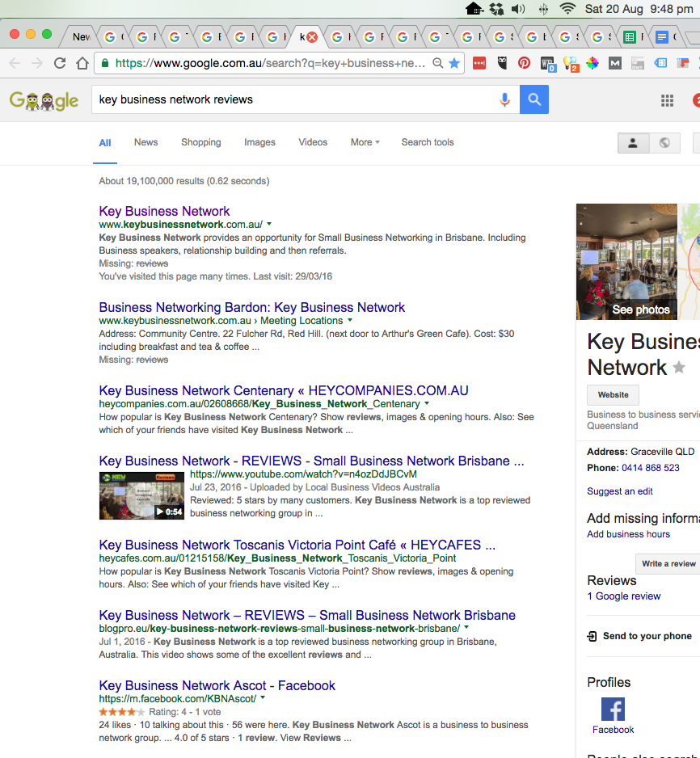Expand dropdown arrow beside Meeting Locations

click(350, 321)
